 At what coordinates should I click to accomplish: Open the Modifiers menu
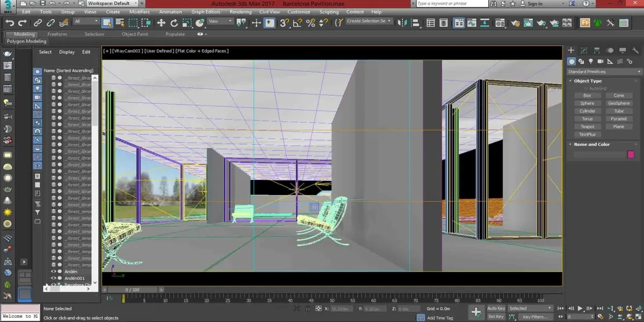[140, 12]
